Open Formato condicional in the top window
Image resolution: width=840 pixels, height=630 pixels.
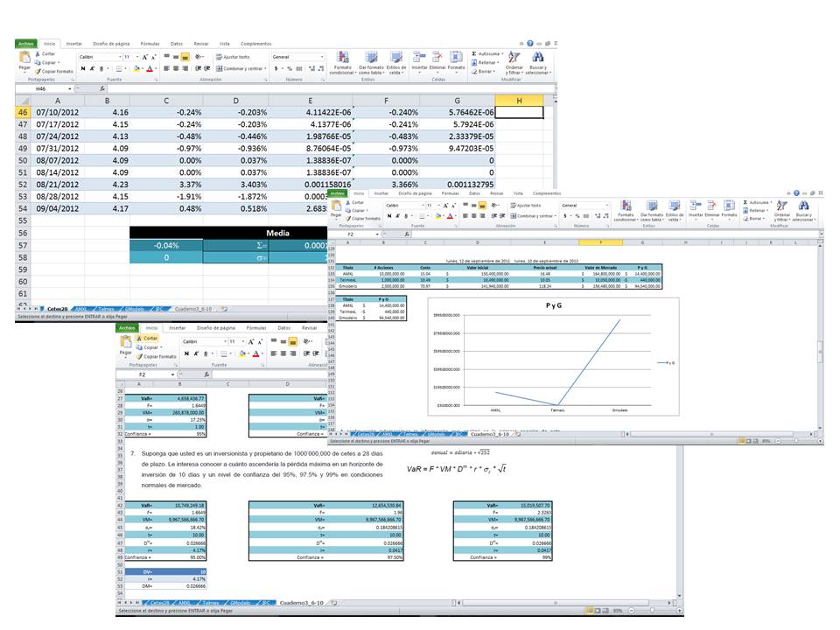(342, 62)
